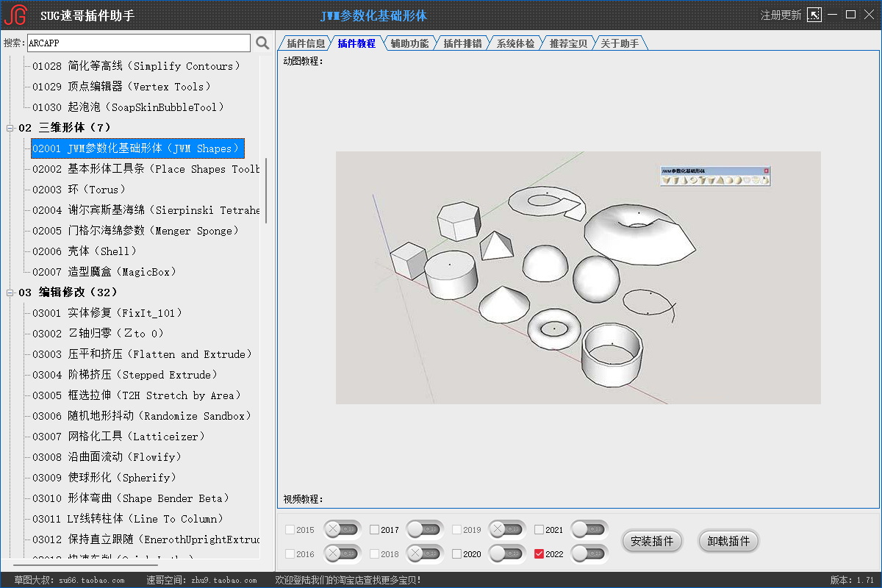The image size is (882, 588).
Task: Switch to the 关于助手 tab
Action: point(620,43)
